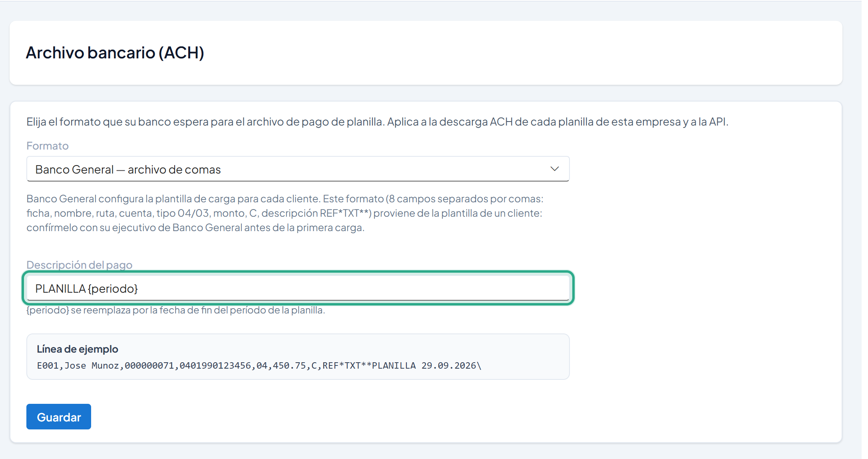Viewport: 868px width, 459px height.
Task: Click the 'PLANILLA {periodo}' text in the field
Action: 86,288
